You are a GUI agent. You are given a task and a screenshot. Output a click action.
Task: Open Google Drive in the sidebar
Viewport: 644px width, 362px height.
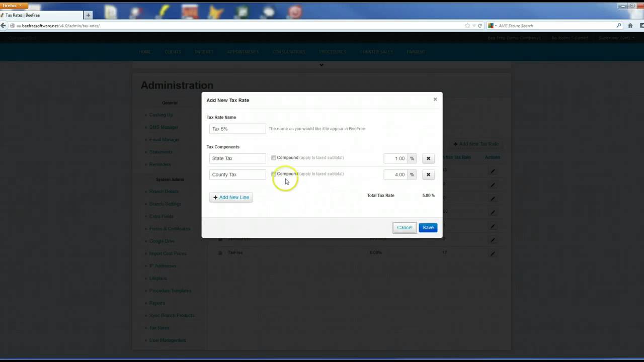[162, 241]
